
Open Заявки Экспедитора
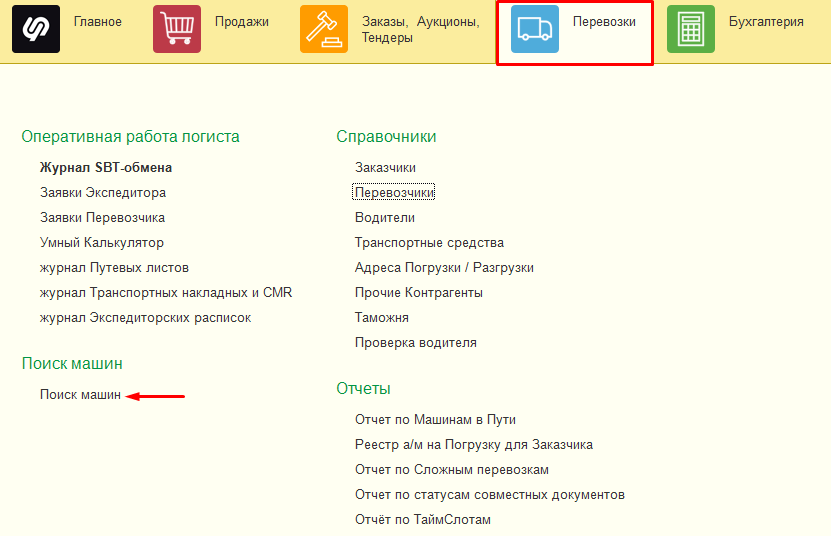[103, 192]
